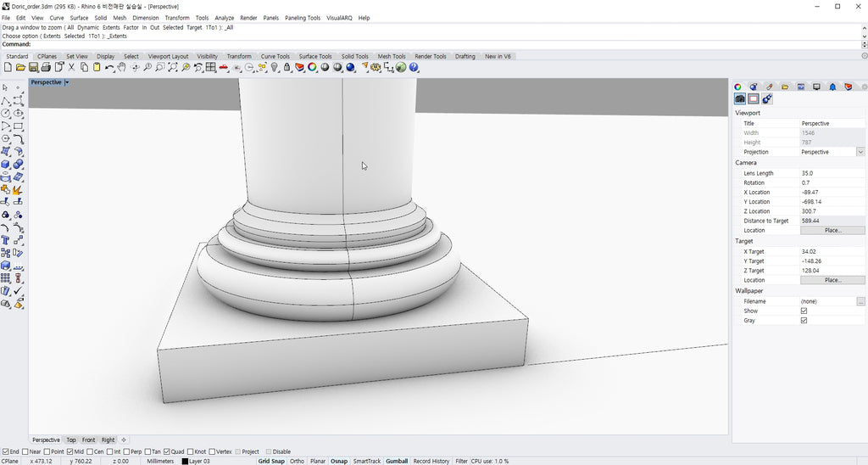
Task: Open the Perspective viewport title dropdown arrow
Action: [67, 83]
